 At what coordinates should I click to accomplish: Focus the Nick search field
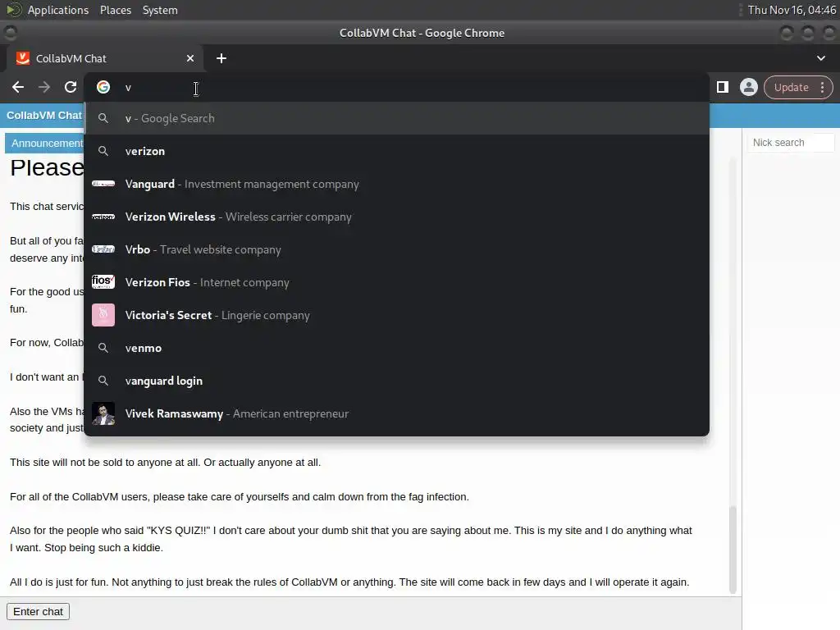791,143
